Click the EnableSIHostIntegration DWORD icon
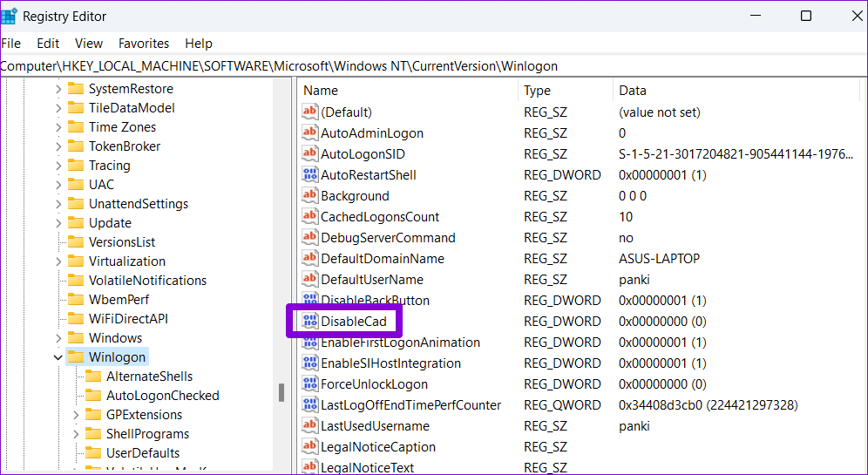 (x=310, y=363)
